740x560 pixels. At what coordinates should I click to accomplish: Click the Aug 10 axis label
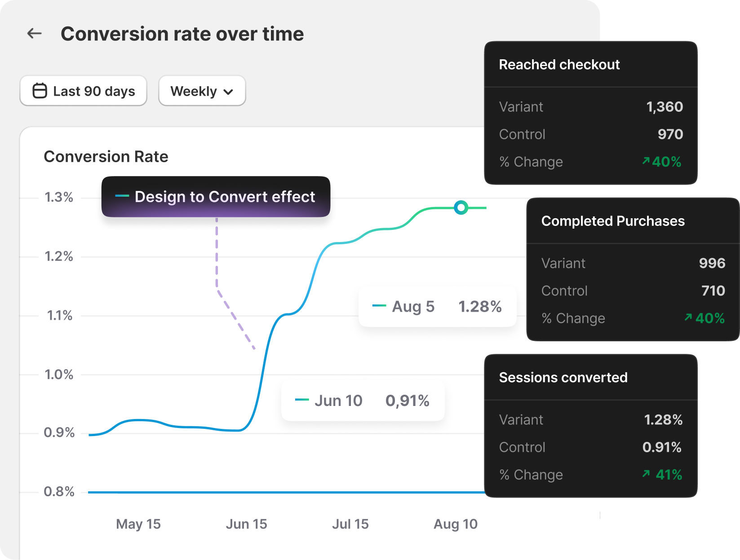[x=456, y=524]
